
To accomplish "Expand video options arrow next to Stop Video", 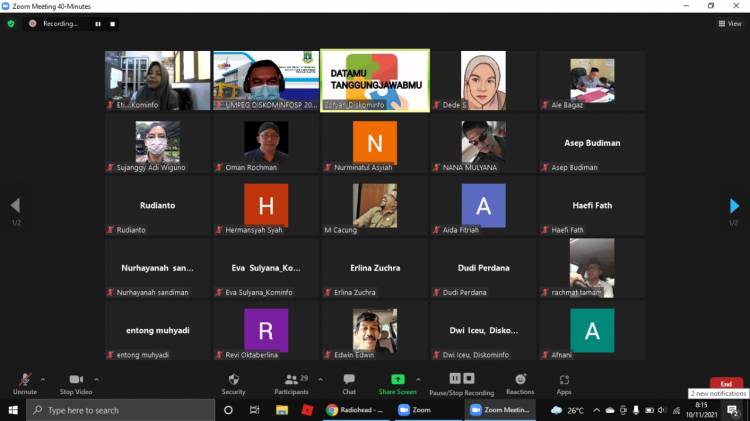I will point(96,380).
